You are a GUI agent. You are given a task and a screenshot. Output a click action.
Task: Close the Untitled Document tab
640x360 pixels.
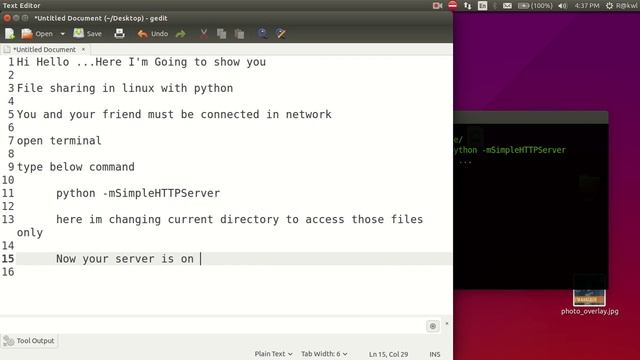point(83,49)
